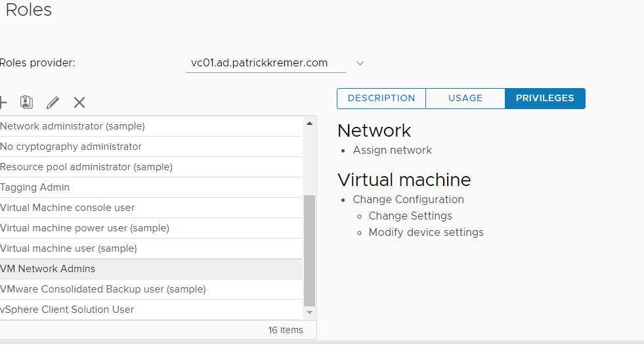Click the clone role icon
Image resolution: width=644 pixels, height=349 pixels.
26,103
